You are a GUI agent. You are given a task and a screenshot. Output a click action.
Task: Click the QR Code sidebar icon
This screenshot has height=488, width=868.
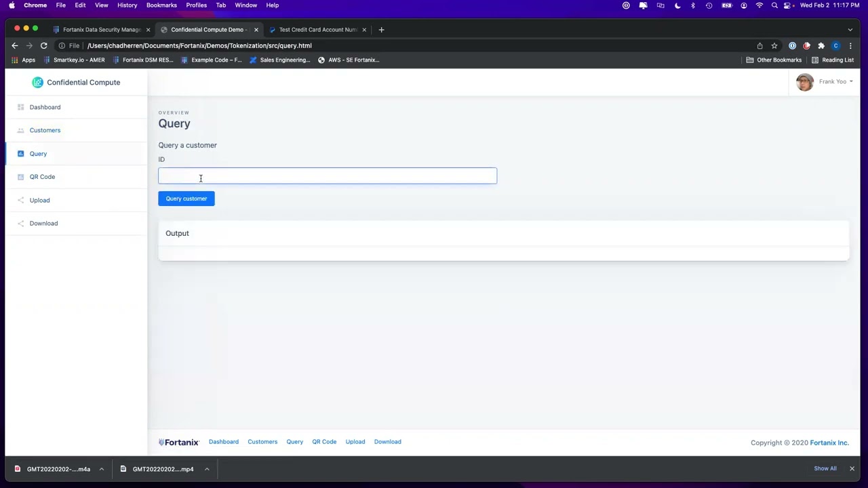coord(20,177)
